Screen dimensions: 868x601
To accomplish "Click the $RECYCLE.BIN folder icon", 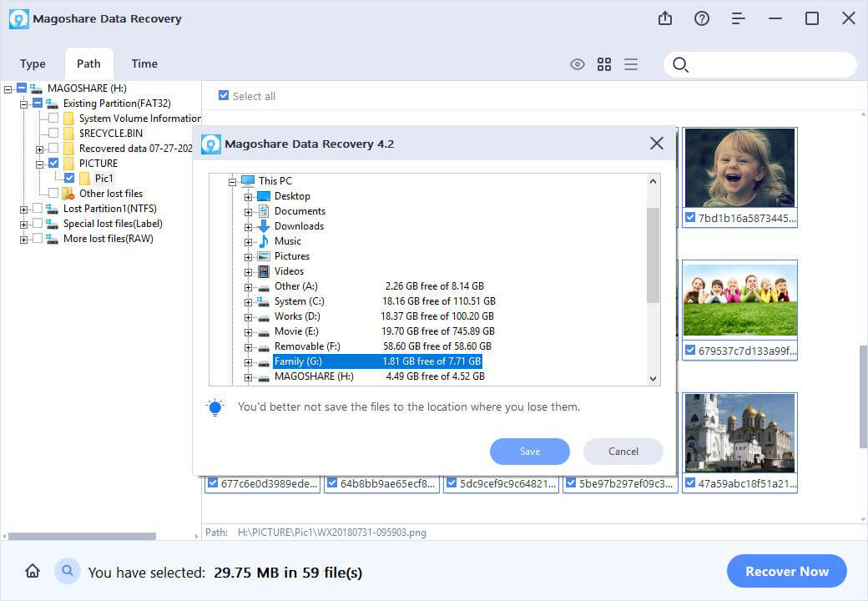I will [68, 134].
